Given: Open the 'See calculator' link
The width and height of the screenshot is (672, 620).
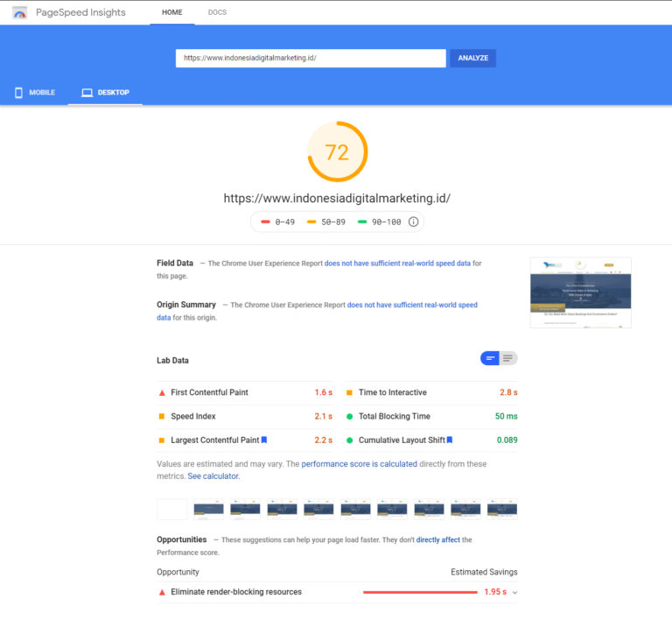Looking at the screenshot, I should point(213,476).
